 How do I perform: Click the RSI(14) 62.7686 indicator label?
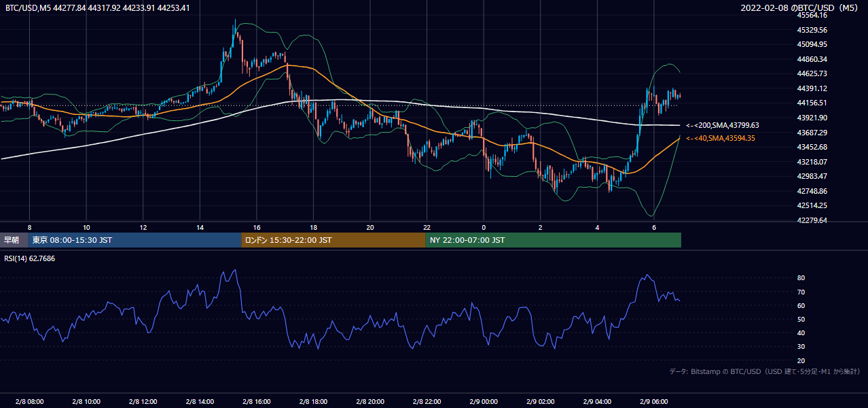coord(30,258)
